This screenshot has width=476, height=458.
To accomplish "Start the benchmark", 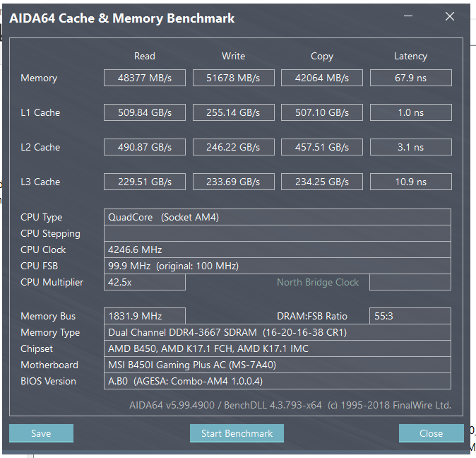I will (x=237, y=433).
